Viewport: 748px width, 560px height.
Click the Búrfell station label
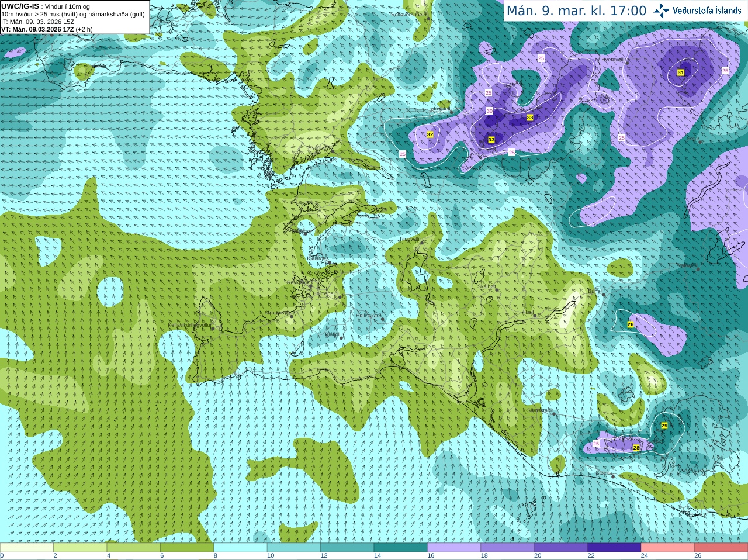point(595,291)
